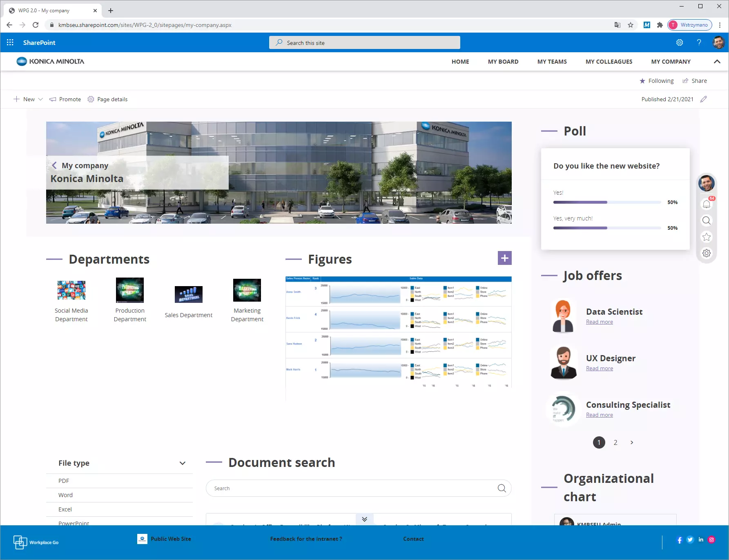Open Chrome three-dot menu

(x=720, y=25)
